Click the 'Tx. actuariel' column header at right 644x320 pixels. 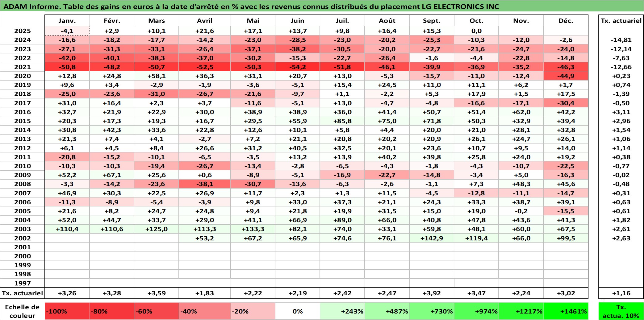point(621,21)
